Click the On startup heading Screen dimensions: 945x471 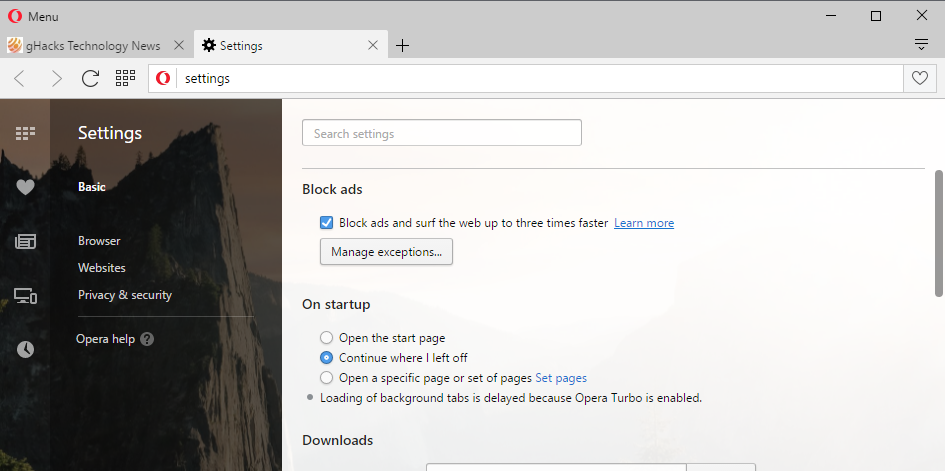[x=336, y=304]
